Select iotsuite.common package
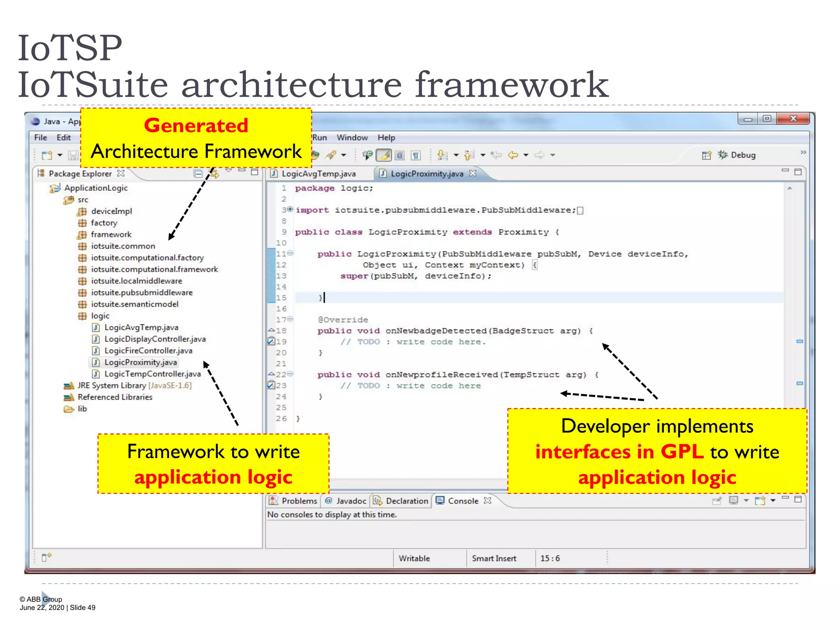Image resolution: width=840 pixels, height=630 pixels. [x=116, y=246]
